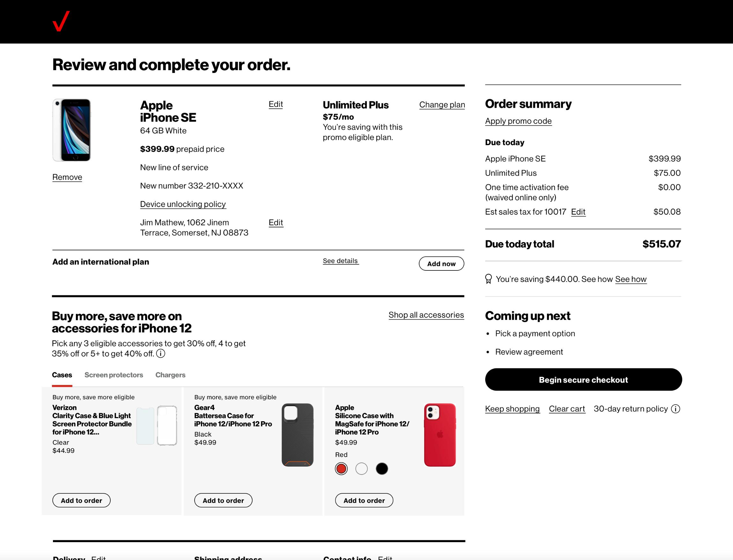733x560 pixels.
Task: Open the Apple iPhone SE product image
Action: [72, 130]
